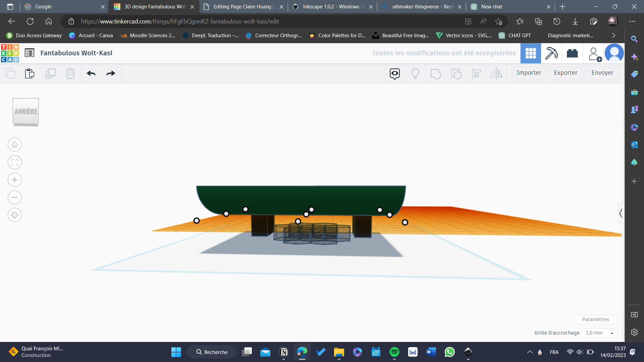Click the Tinkercad logo
The width and height of the screenshot is (644, 362).
point(10,53)
